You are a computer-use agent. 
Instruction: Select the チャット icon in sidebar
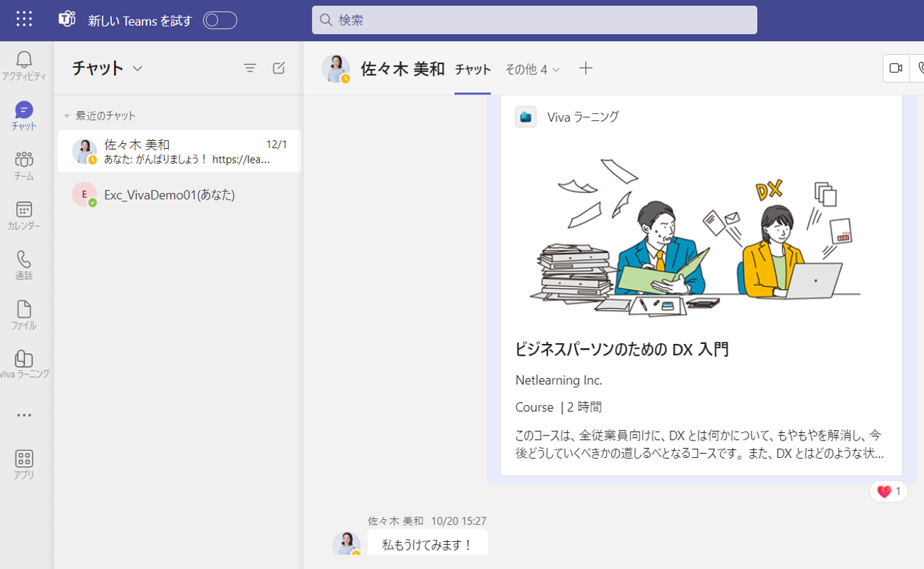coord(24,116)
